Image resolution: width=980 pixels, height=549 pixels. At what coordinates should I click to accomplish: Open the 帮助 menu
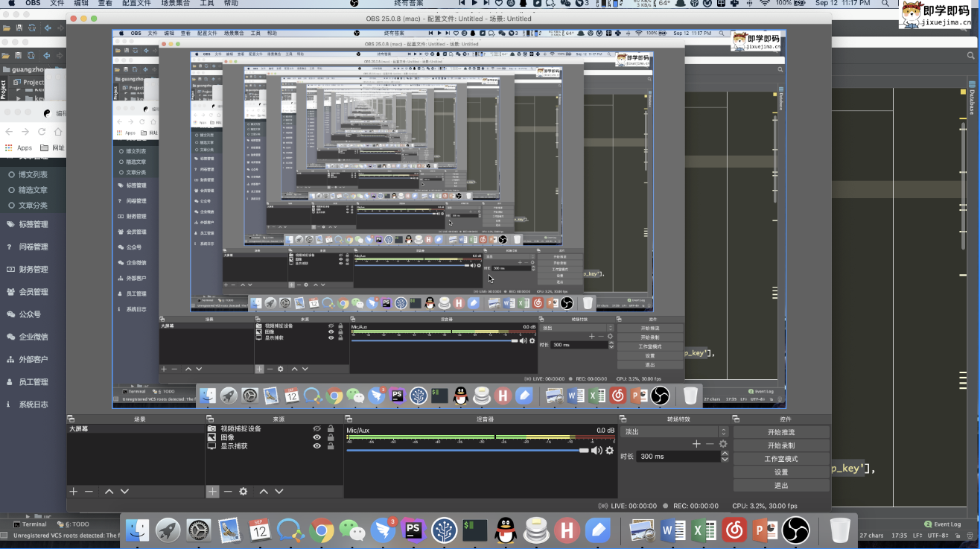tap(232, 4)
